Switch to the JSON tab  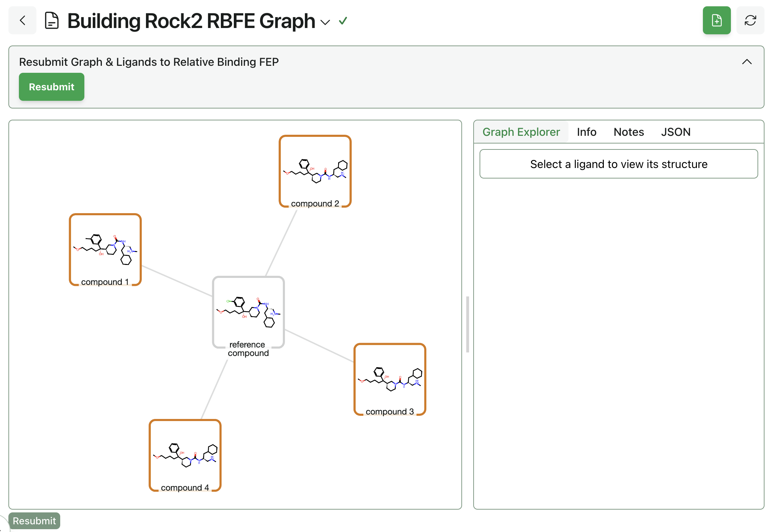(x=676, y=132)
